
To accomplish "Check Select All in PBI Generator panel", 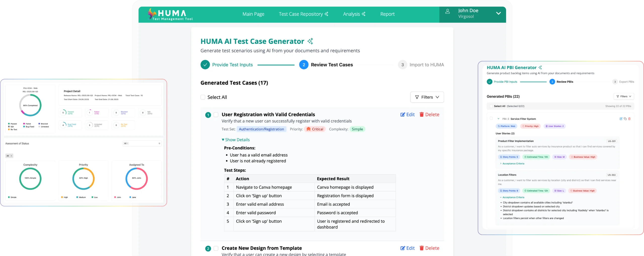I will 491,106.
